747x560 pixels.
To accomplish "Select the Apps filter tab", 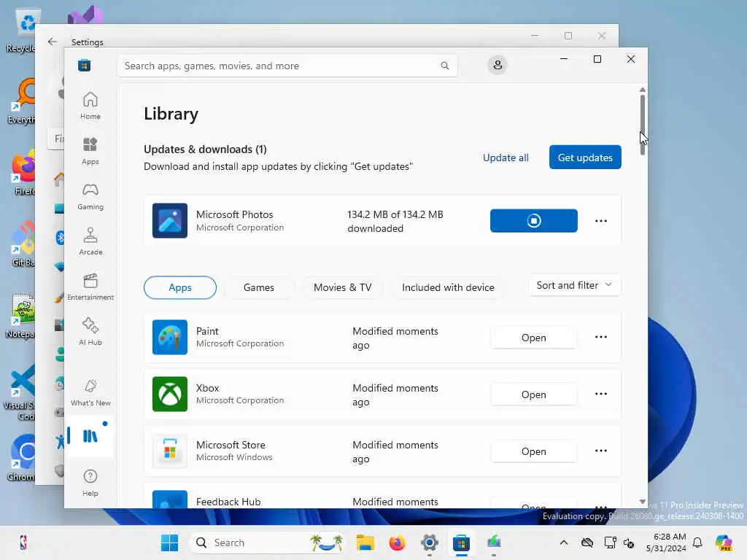I will pos(180,287).
